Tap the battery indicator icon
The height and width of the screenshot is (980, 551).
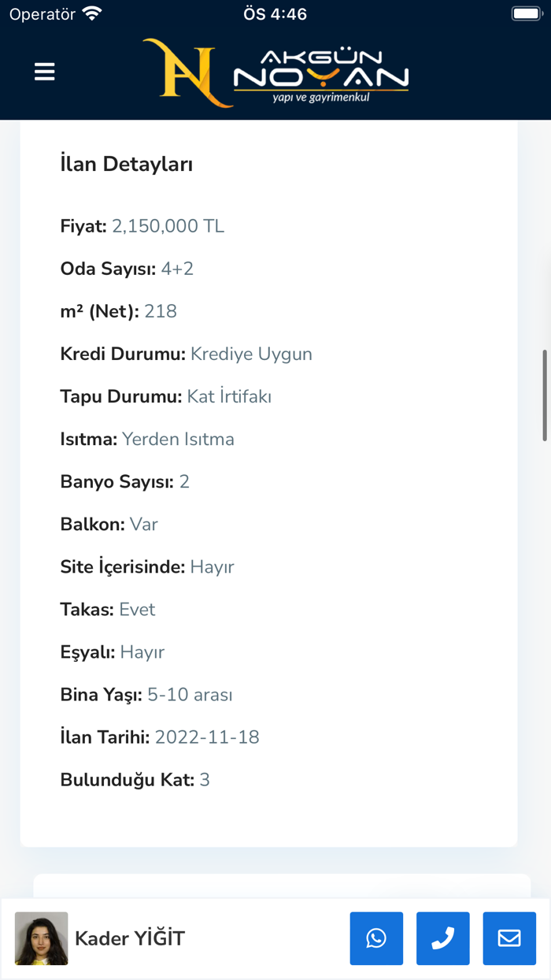(x=523, y=13)
